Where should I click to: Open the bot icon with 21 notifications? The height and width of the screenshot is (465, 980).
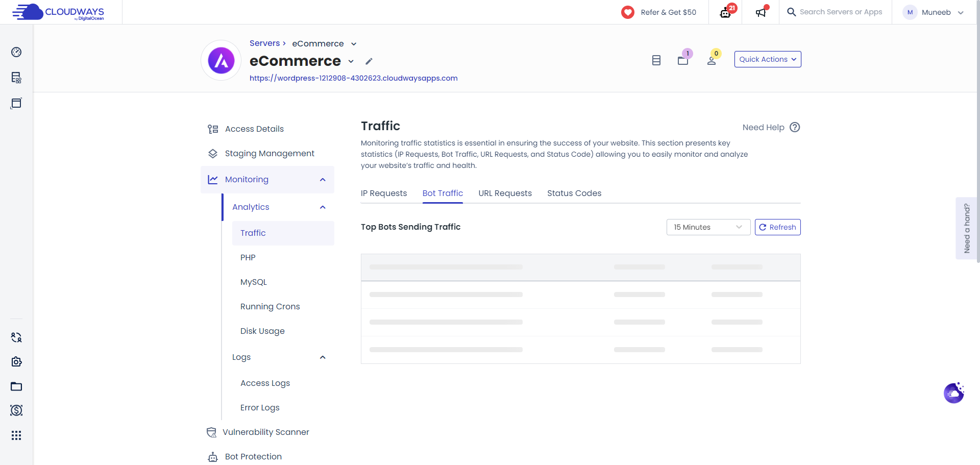(725, 12)
